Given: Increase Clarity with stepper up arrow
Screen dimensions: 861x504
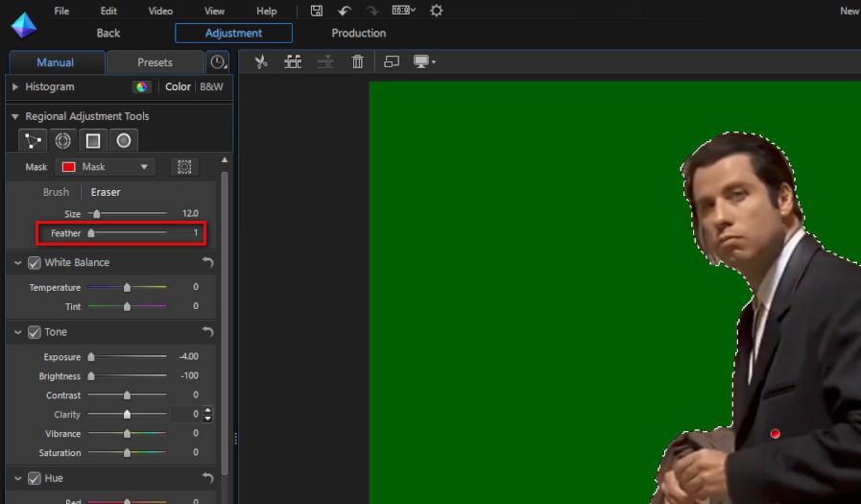Looking at the screenshot, I should tap(207, 410).
